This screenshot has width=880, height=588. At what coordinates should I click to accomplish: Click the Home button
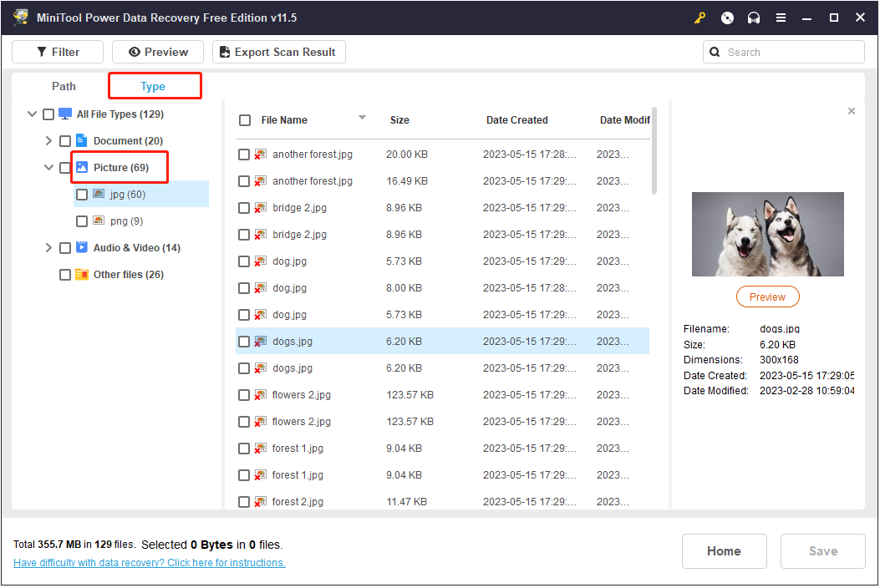[724, 550]
